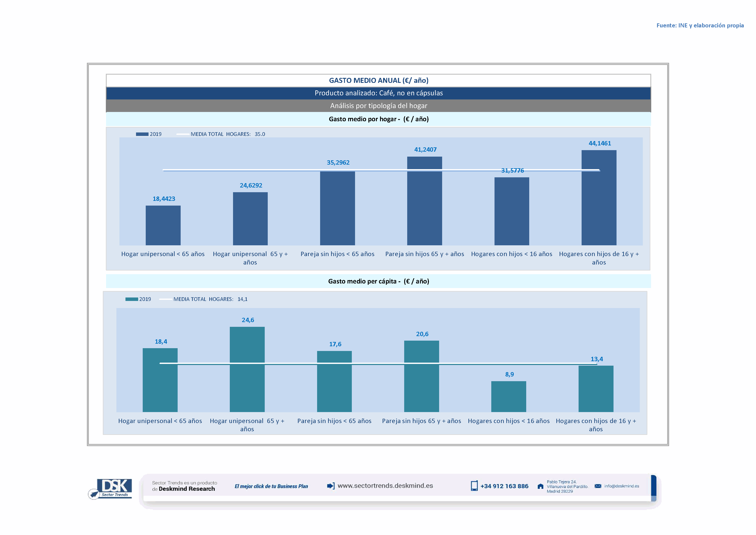Click the 41,2407 data label

tap(425, 149)
